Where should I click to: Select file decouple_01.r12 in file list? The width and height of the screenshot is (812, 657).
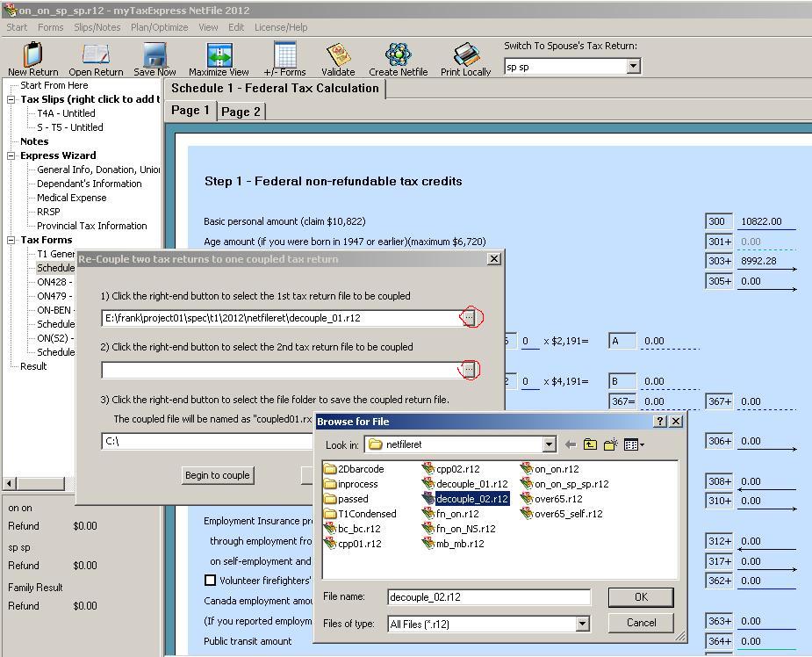[465, 484]
